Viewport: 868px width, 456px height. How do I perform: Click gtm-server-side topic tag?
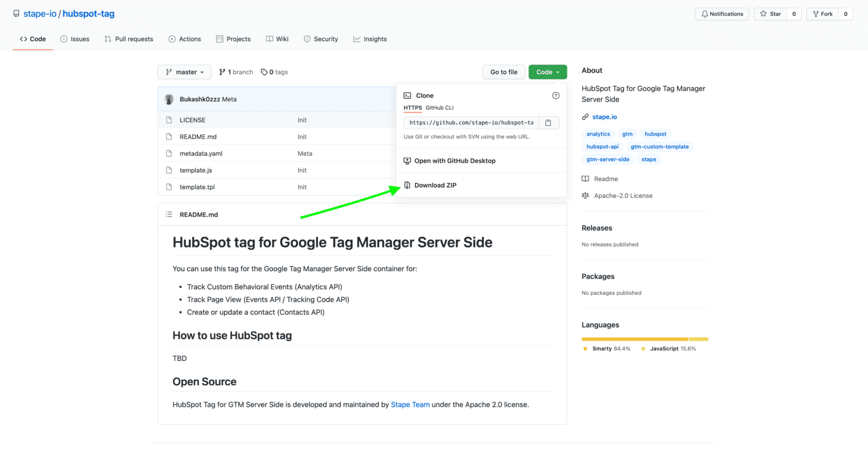pyautogui.click(x=608, y=159)
